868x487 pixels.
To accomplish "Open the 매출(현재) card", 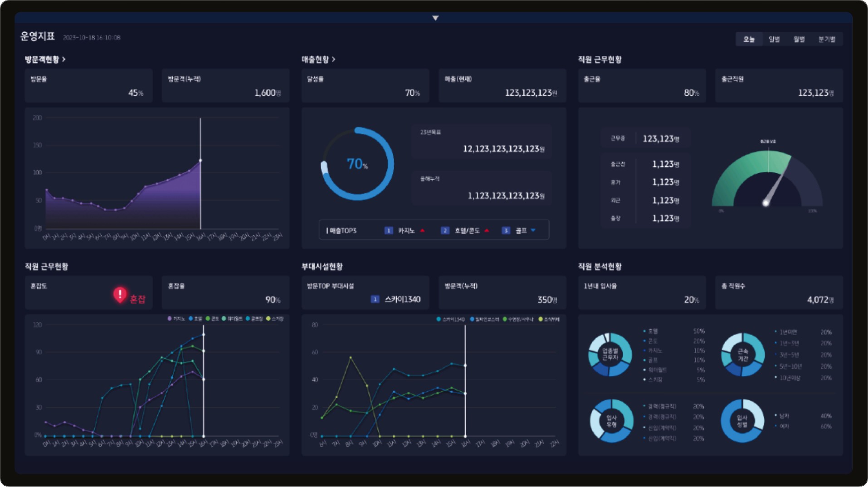I will [x=502, y=86].
